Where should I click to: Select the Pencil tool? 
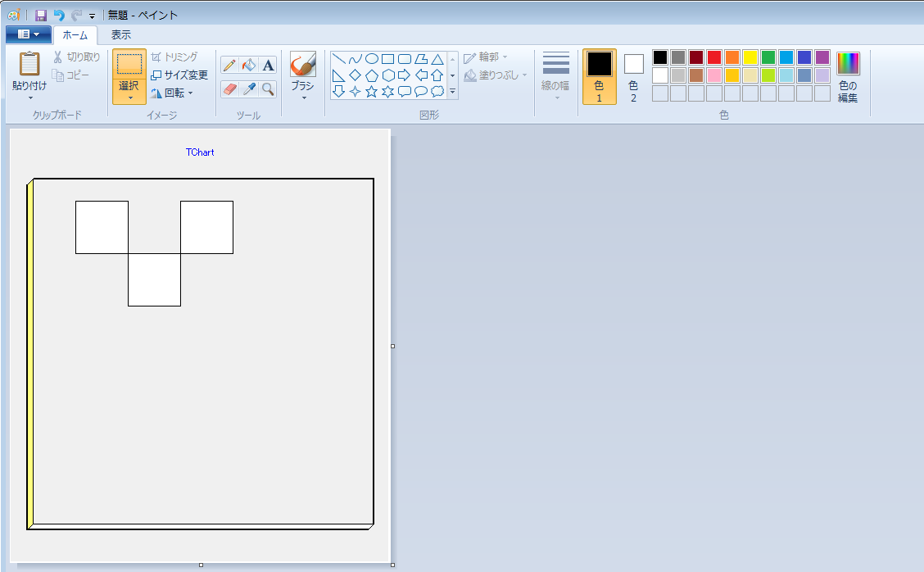(229, 64)
